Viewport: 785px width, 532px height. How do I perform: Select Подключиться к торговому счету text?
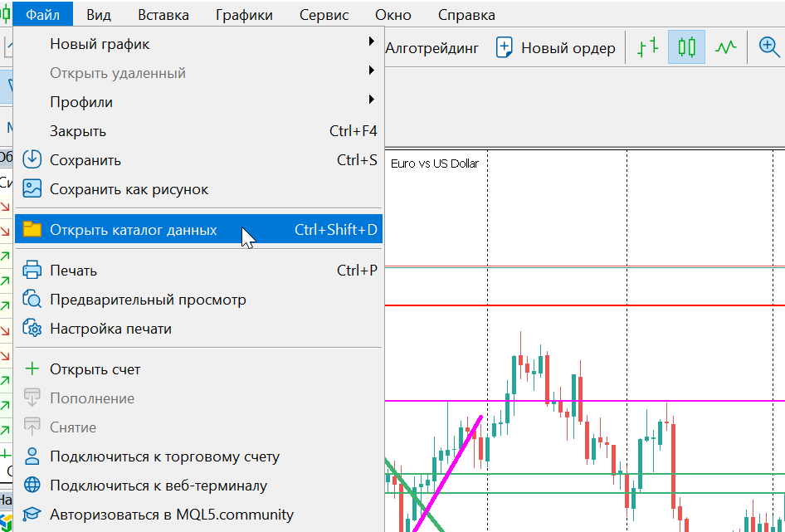[164, 456]
